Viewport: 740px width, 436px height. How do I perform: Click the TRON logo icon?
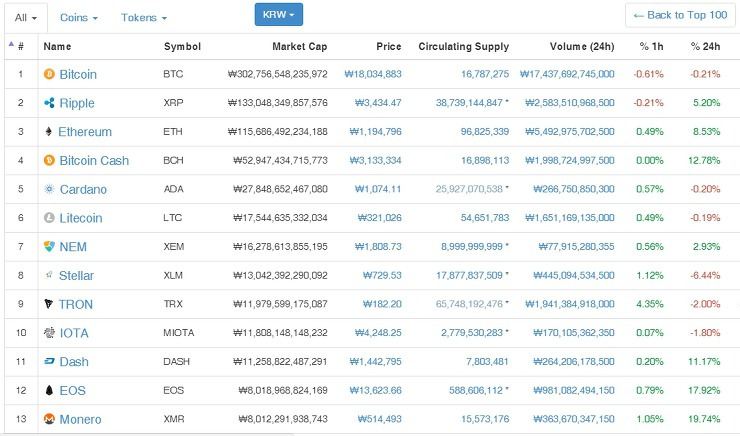coord(48,304)
